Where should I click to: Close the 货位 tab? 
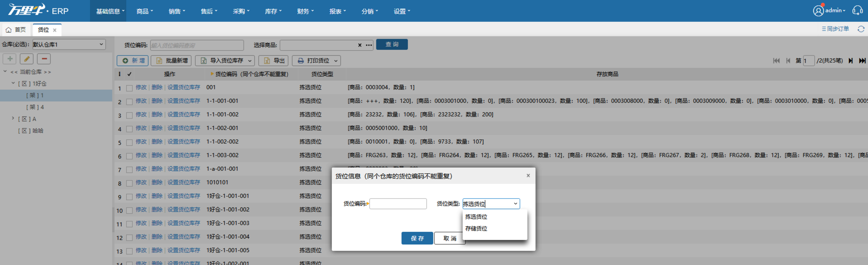click(55, 30)
